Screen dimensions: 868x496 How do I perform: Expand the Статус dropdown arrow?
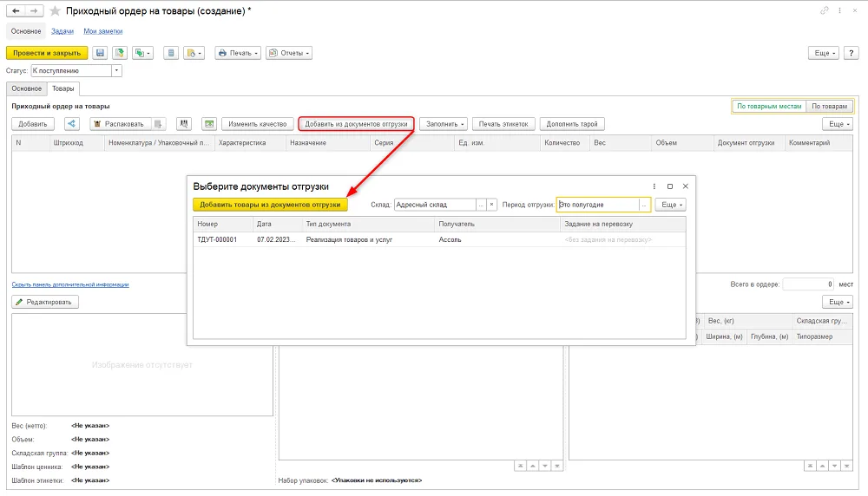[x=116, y=71]
